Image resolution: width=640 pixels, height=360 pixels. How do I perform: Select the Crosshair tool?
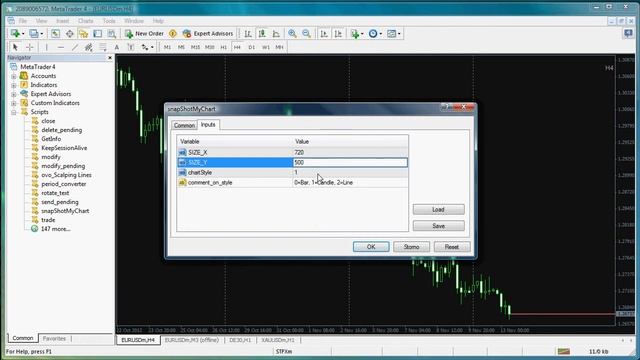[29, 47]
